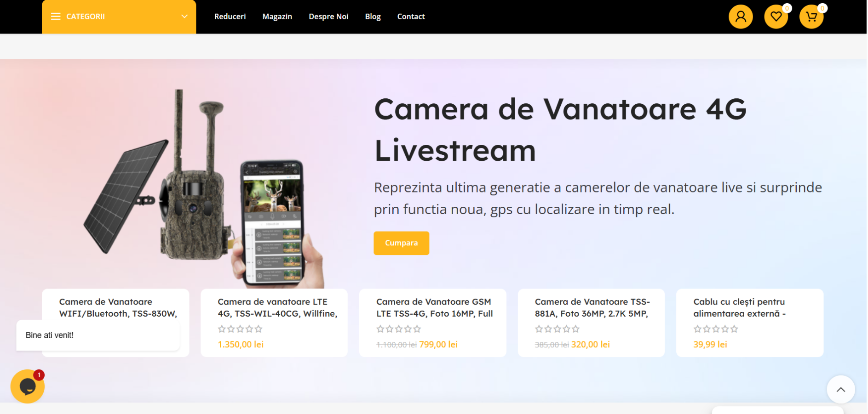
Task: Click the hamburger icon next to CATEGORII
Action: coord(56,17)
